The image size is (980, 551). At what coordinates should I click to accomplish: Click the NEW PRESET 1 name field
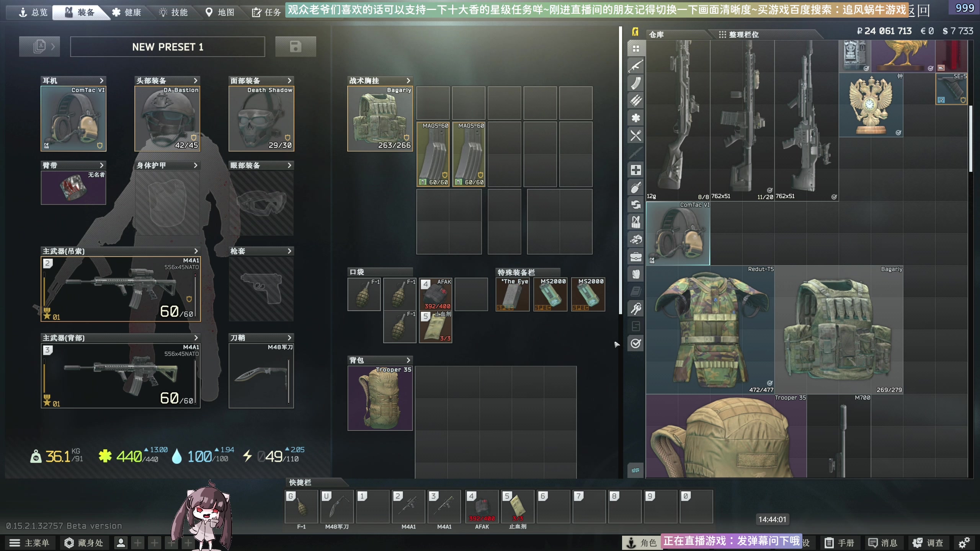coord(168,47)
